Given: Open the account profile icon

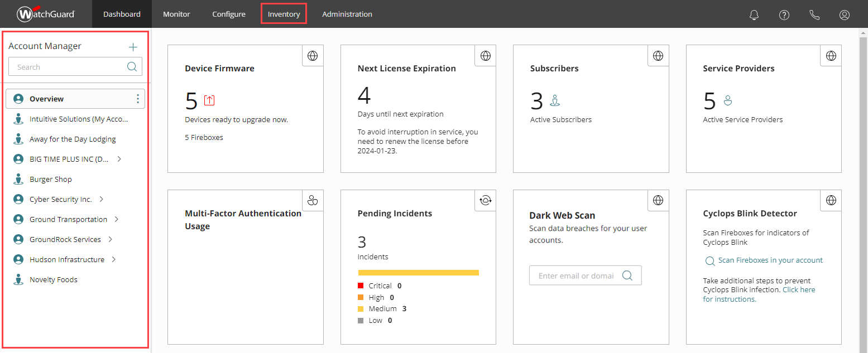Looking at the screenshot, I should 844,15.
